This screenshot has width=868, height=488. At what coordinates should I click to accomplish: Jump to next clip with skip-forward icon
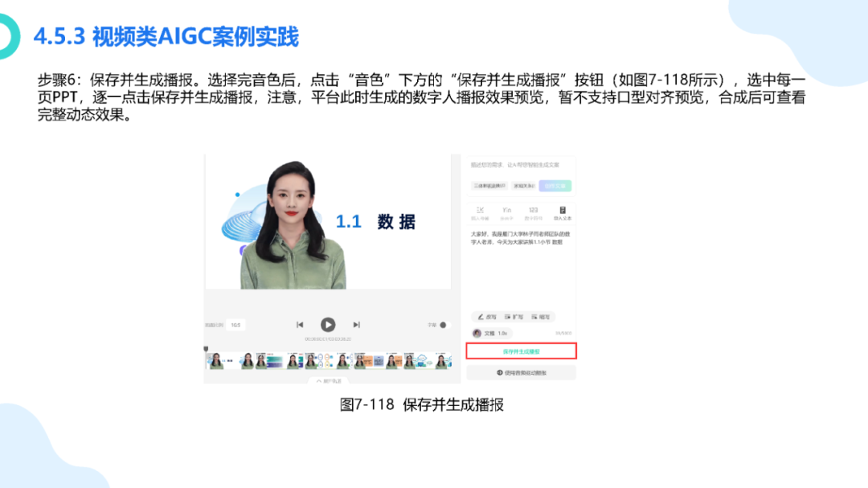357,325
